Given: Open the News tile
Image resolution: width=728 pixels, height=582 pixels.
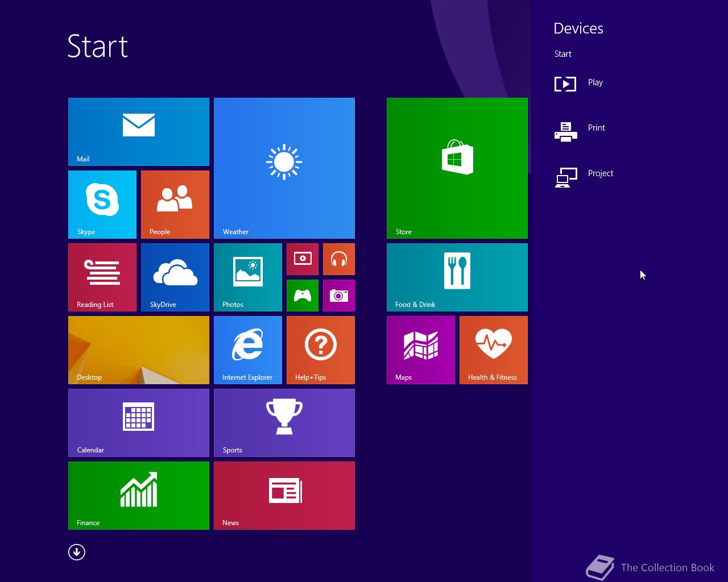Looking at the screenshot, I should coord(284,496).
